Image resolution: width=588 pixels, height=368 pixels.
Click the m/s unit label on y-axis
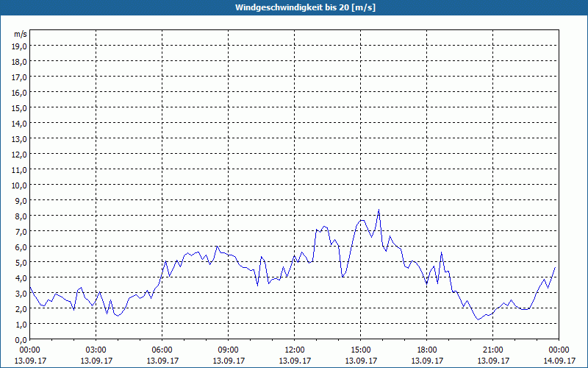click(x=21, y=34)
